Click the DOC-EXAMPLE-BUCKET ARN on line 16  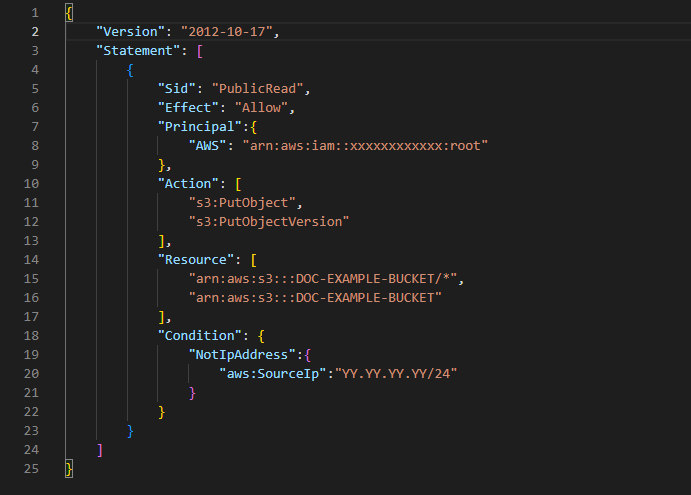click(315, 298)
